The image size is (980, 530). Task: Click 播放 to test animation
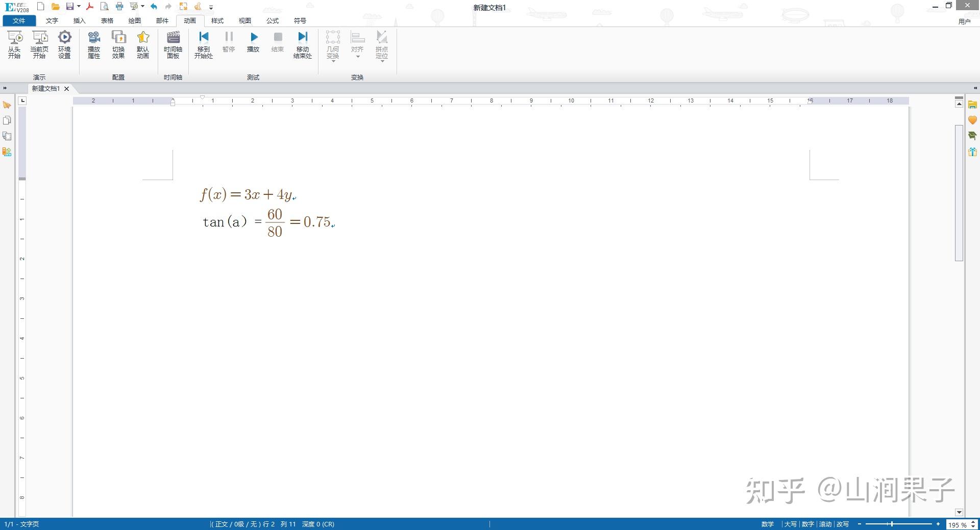[x=253, y=42]
